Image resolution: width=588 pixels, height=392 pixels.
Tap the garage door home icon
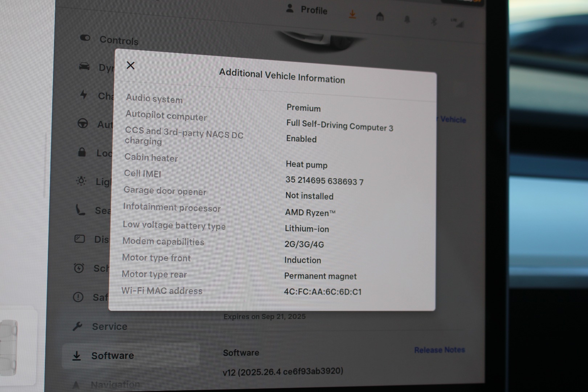tap(380, 16)
